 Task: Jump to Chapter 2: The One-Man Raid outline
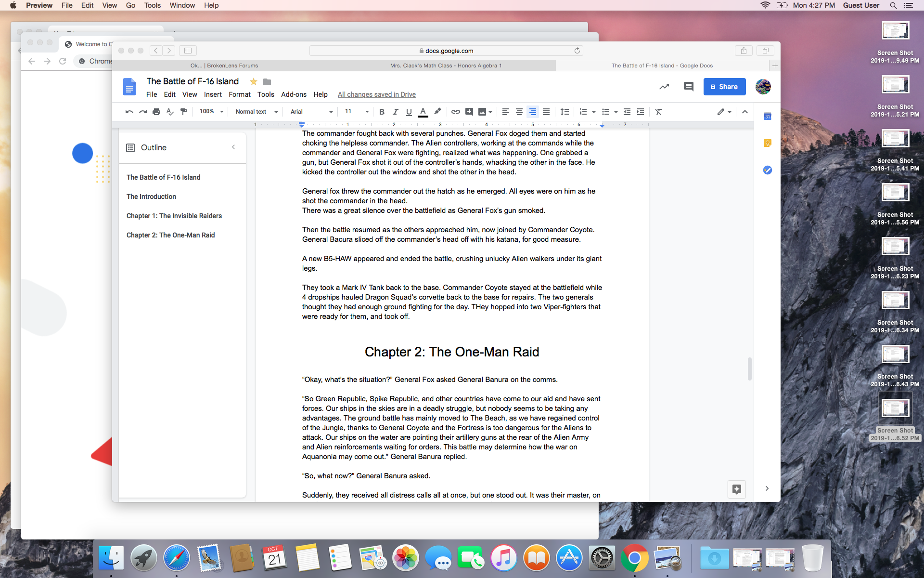pyautogui.click(x=171, y=235)
